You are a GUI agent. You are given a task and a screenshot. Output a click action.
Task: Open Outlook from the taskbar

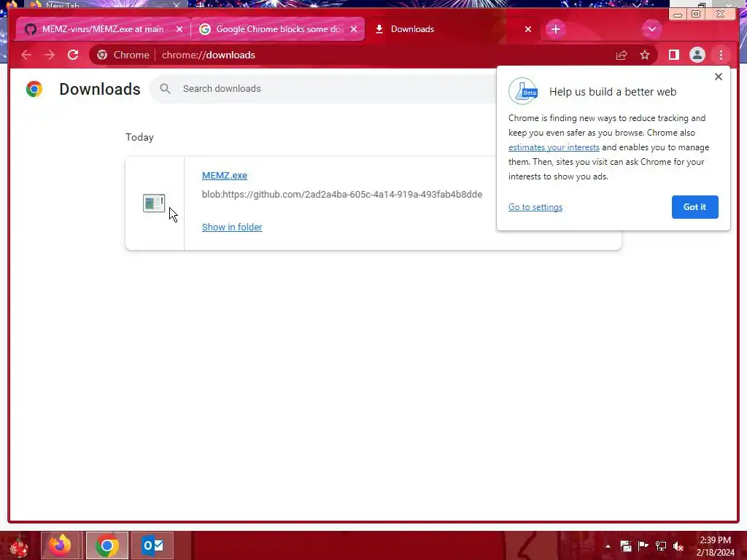[x=152, y=545]
